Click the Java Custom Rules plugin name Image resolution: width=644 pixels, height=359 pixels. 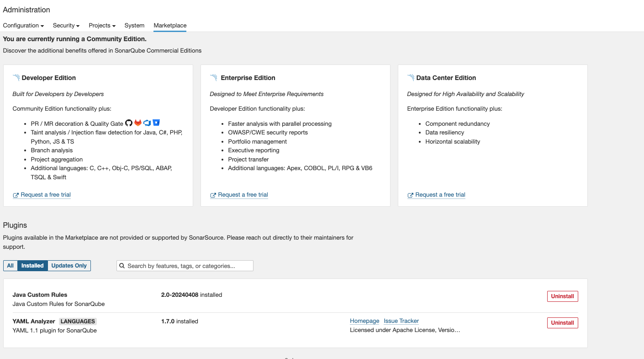(40, 295)
